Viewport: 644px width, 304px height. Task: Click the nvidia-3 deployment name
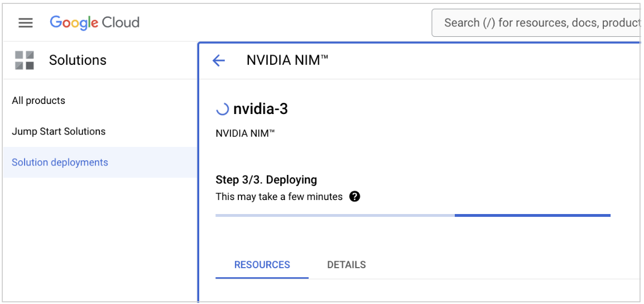coord(261,110)
